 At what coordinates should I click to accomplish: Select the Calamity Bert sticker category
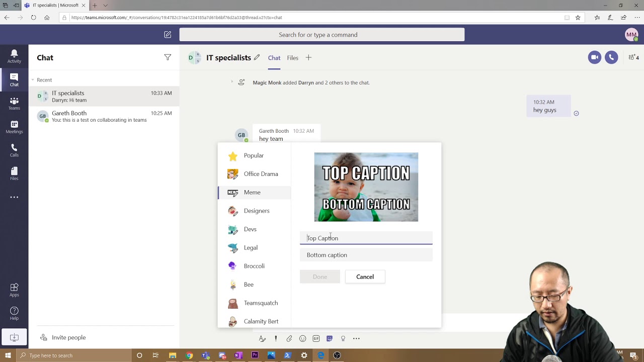[x=254, y=321]
